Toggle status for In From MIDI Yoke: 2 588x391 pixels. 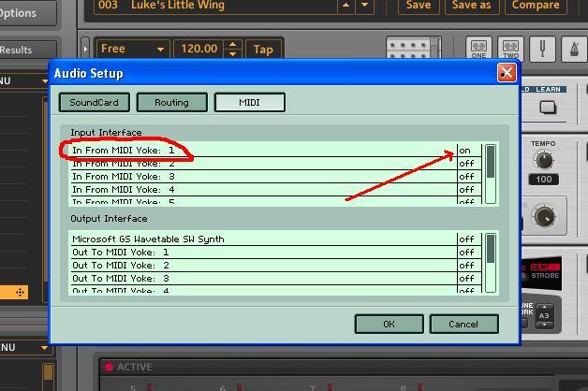469,164
